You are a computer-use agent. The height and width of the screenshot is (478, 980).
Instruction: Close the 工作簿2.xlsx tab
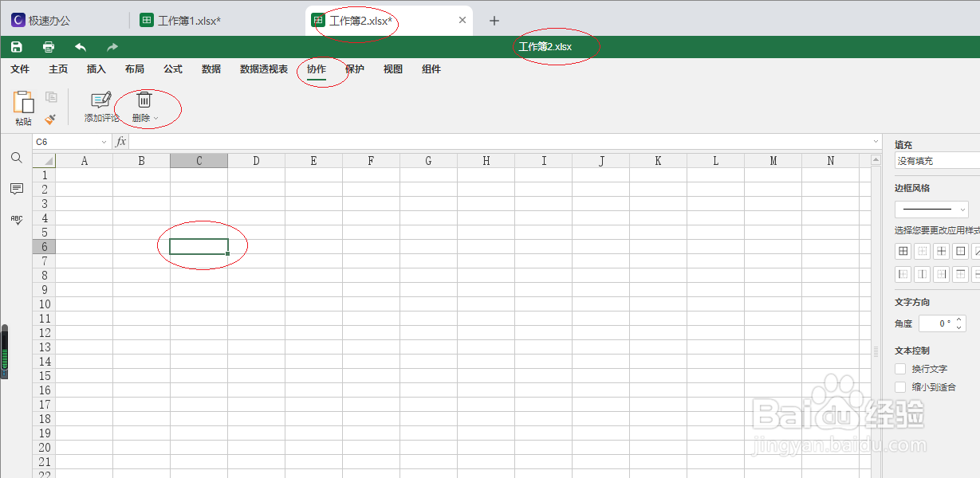coord(462,21)
